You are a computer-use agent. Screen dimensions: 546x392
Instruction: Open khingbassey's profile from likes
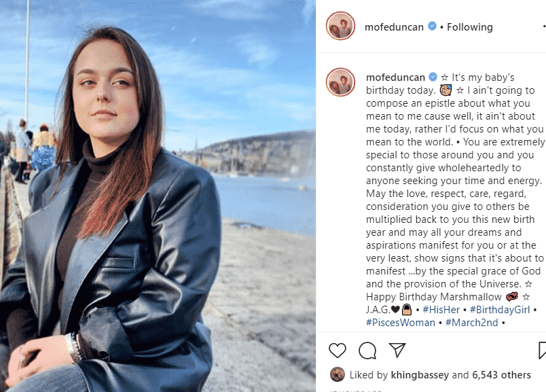tap(420, 375)
